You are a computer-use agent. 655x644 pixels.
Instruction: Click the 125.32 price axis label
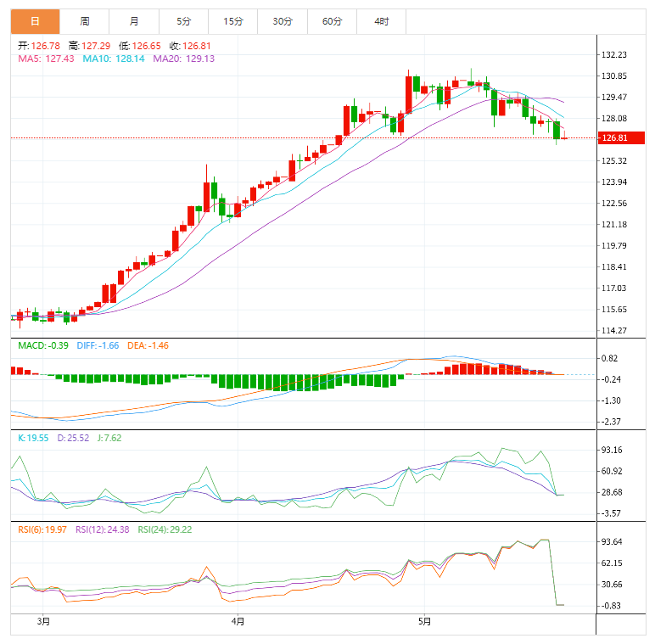click(x=614, y=161)
